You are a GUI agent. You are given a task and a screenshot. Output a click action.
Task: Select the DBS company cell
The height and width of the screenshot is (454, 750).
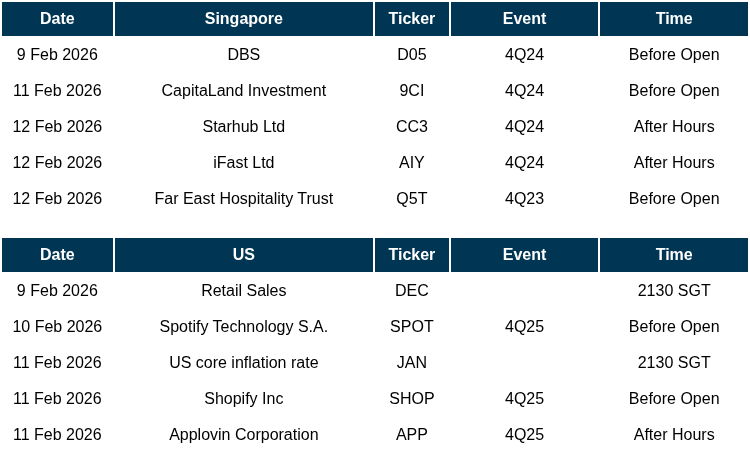click(x=243, y=55)
